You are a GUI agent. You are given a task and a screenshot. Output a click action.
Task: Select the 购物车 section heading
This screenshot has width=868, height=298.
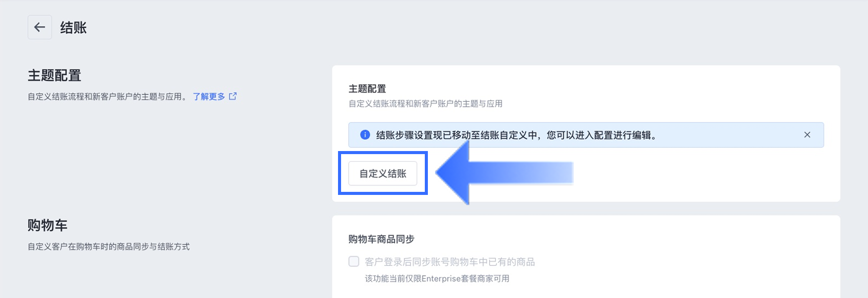[47, 225]
